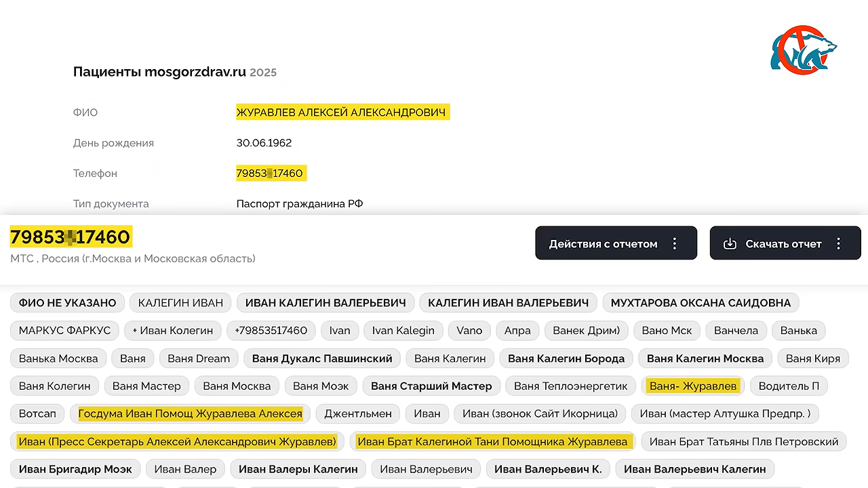This screenshot has width=868, height=488.
Task: Open the Джентльмен tag
Action: tap(358, 413)
